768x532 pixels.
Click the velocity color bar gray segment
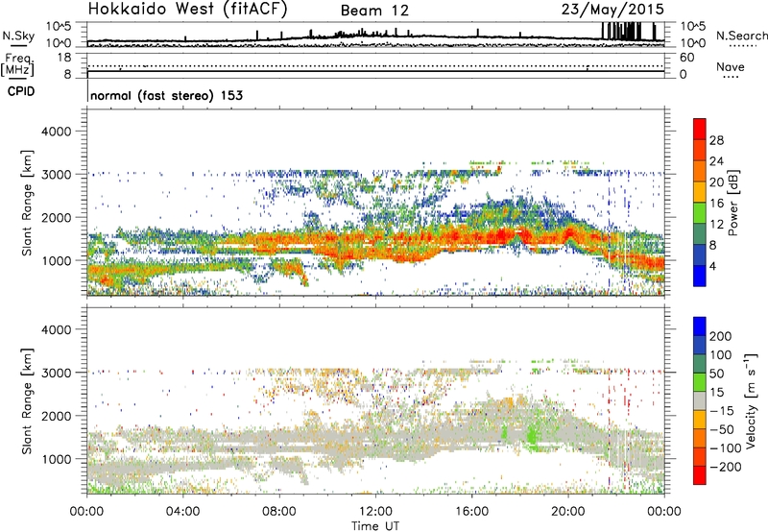pyautogui.click(x=700, y=401)
